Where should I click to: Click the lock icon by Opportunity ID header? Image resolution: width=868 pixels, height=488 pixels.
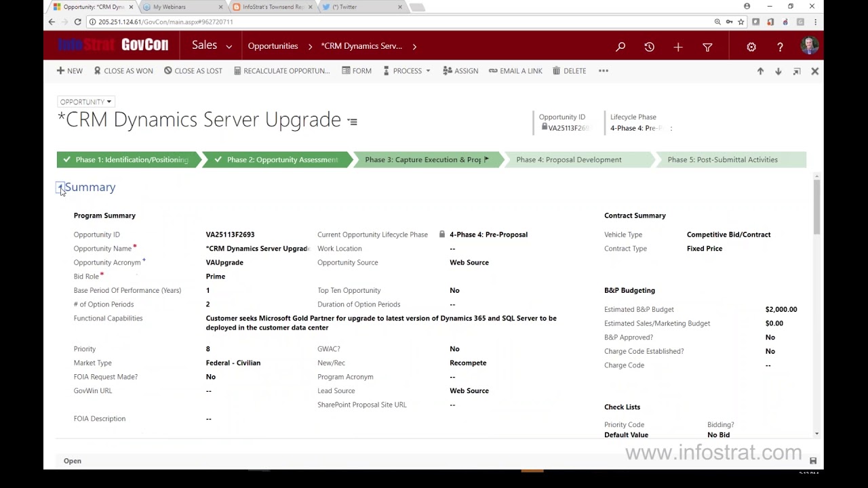click(x=545, y=127)
